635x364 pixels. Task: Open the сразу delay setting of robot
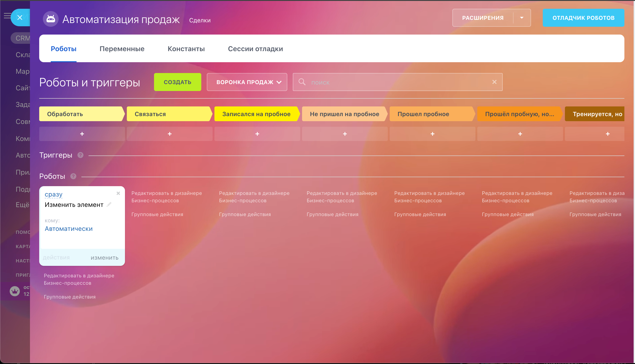pos(53,194)
